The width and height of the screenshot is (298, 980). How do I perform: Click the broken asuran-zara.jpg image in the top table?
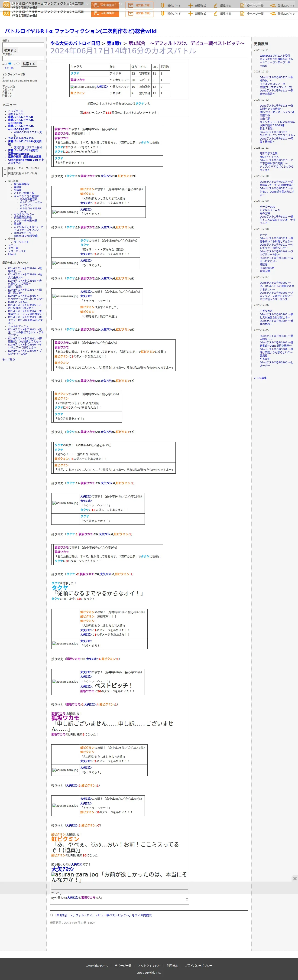83,87
